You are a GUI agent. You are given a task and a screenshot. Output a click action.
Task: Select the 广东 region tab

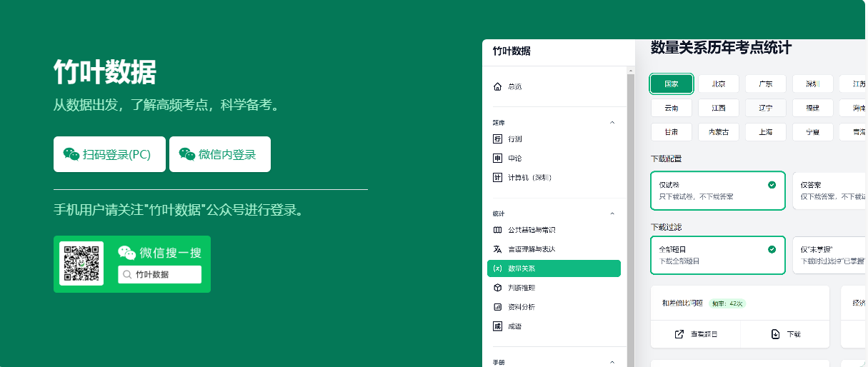766,84
